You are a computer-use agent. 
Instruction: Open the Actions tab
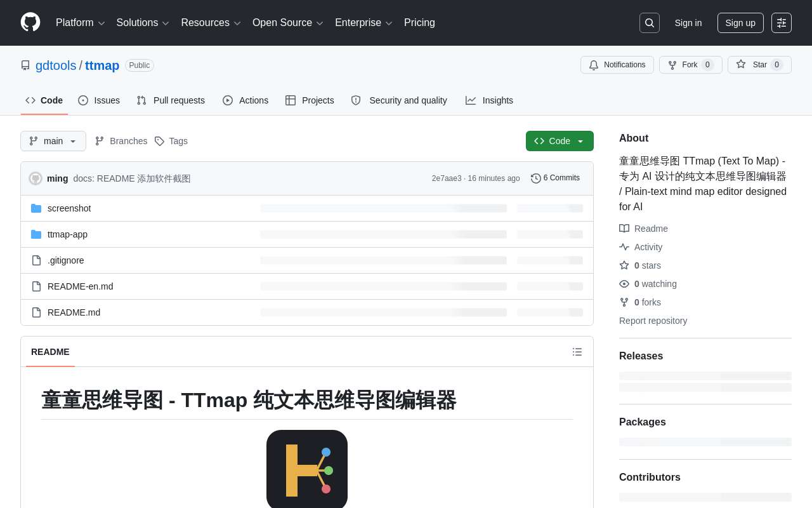[246, 100]
